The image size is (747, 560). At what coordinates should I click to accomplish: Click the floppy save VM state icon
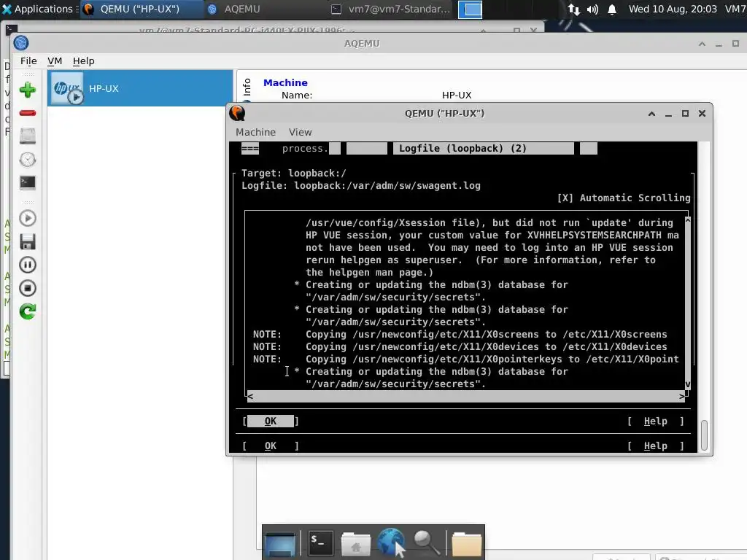[x=28, y=241]
